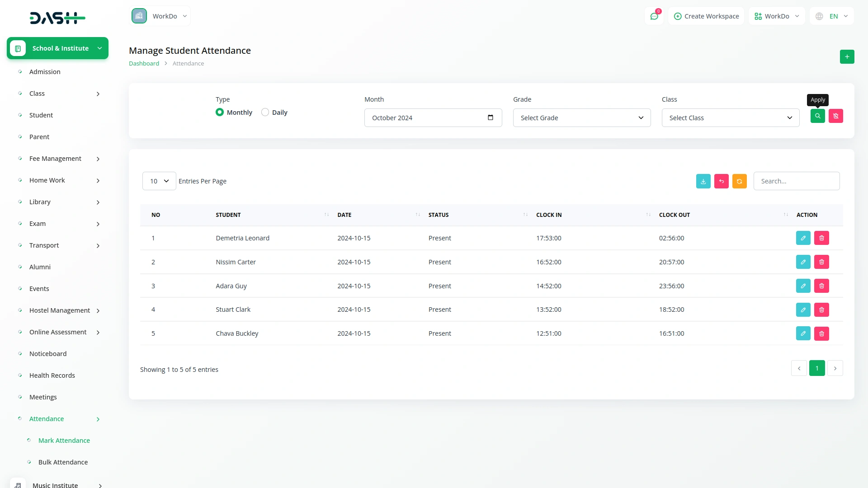
Task: Open the Select Class dropdown
Action: (730, 118)
